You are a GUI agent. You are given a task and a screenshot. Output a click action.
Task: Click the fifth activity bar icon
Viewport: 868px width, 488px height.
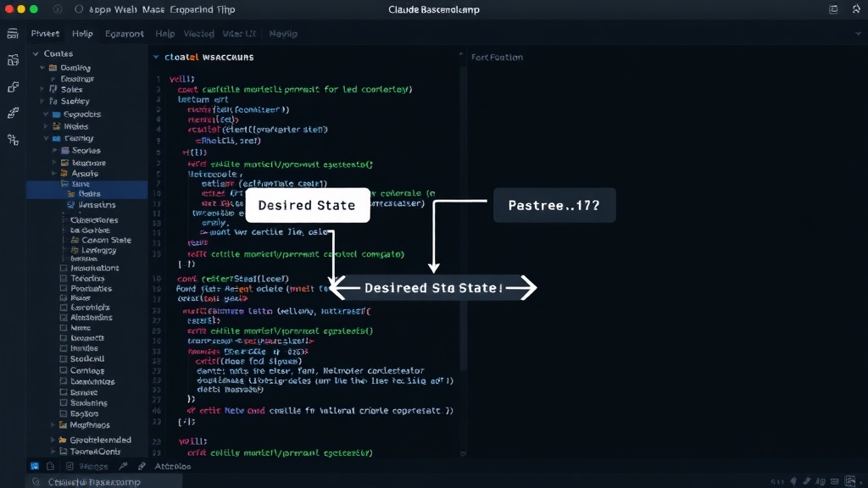pos(14,140)
